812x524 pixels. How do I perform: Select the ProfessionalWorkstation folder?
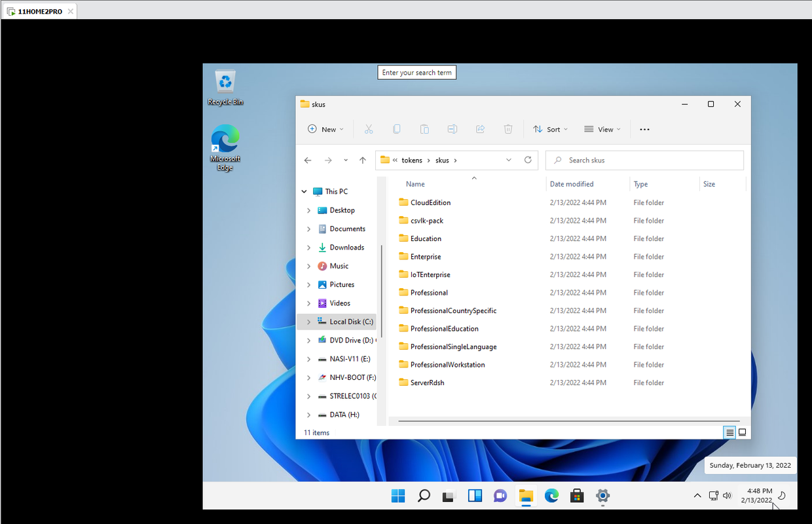[x=447, y=365]
